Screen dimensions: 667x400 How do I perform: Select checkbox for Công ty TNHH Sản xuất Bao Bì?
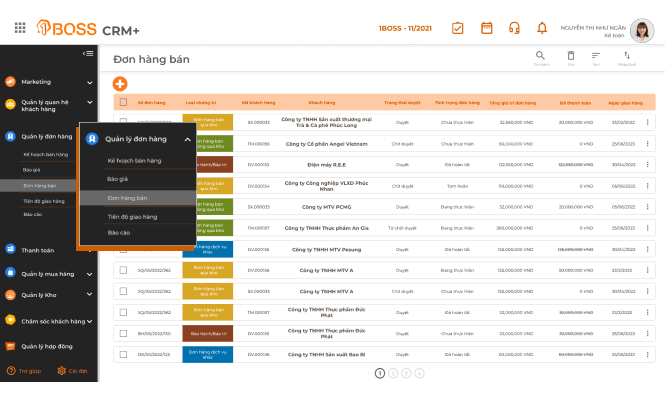click(123, 354)
